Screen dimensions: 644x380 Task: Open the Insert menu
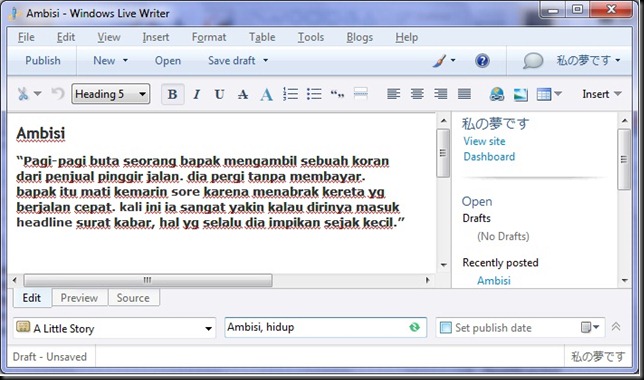click(x=156, y=37)
